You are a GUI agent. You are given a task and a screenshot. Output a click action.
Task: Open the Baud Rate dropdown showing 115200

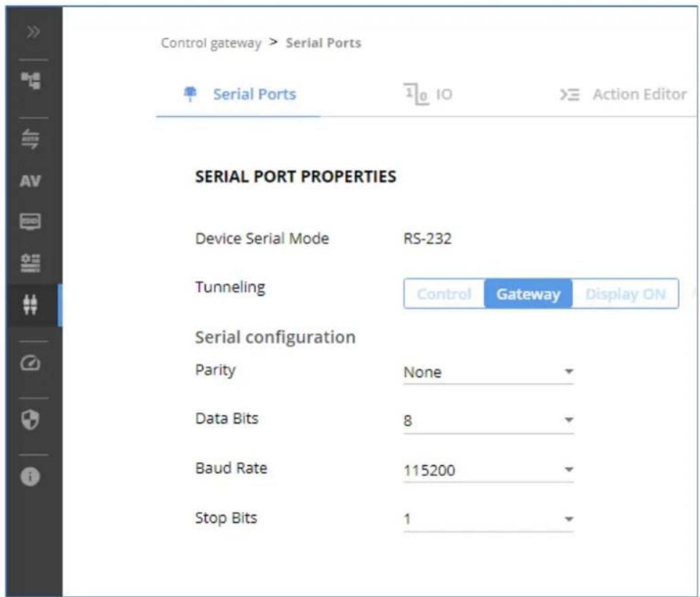[x=488, y=470]
